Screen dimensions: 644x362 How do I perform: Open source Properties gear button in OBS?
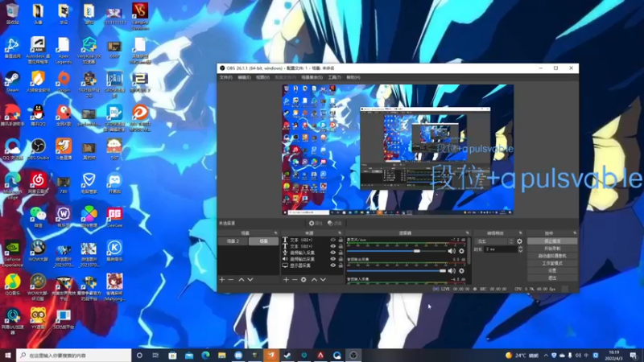[316, 224]
